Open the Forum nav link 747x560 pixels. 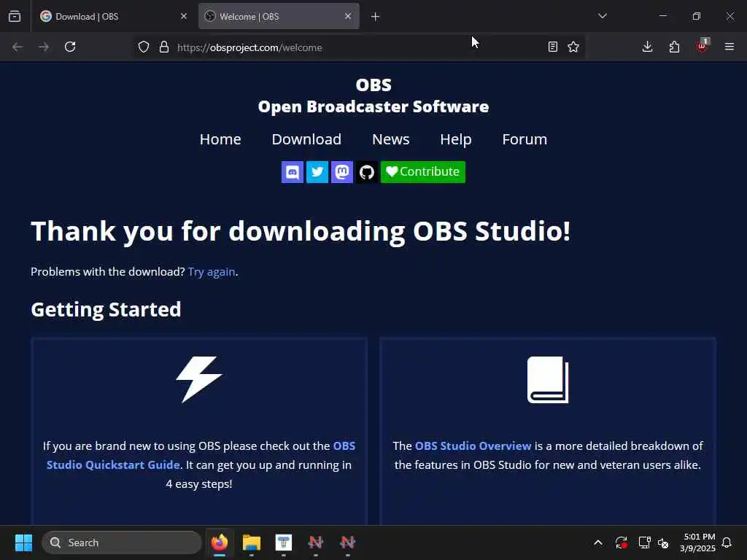pyautogui.click(x=525, y=139)
